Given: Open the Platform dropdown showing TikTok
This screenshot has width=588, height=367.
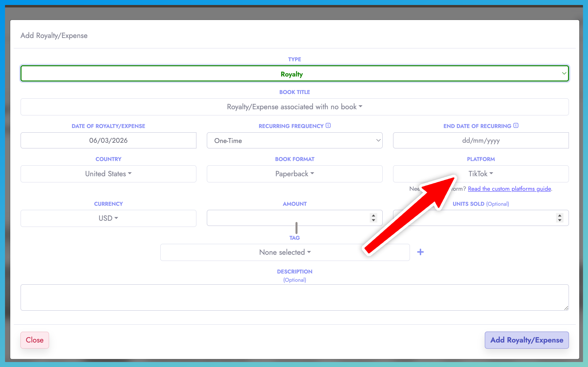Looking at the screenshot, I should click(x=480, y=173).
